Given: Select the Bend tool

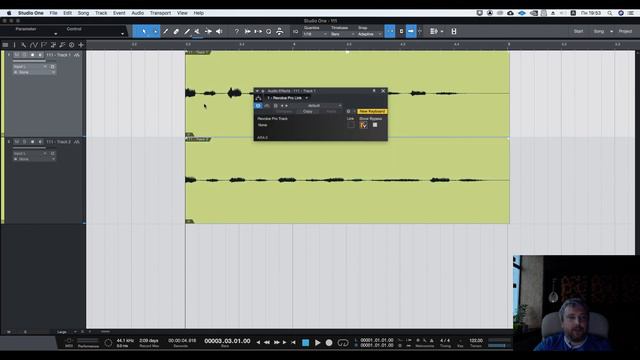Looking at the screenshot, I should (x=208, y=31).
